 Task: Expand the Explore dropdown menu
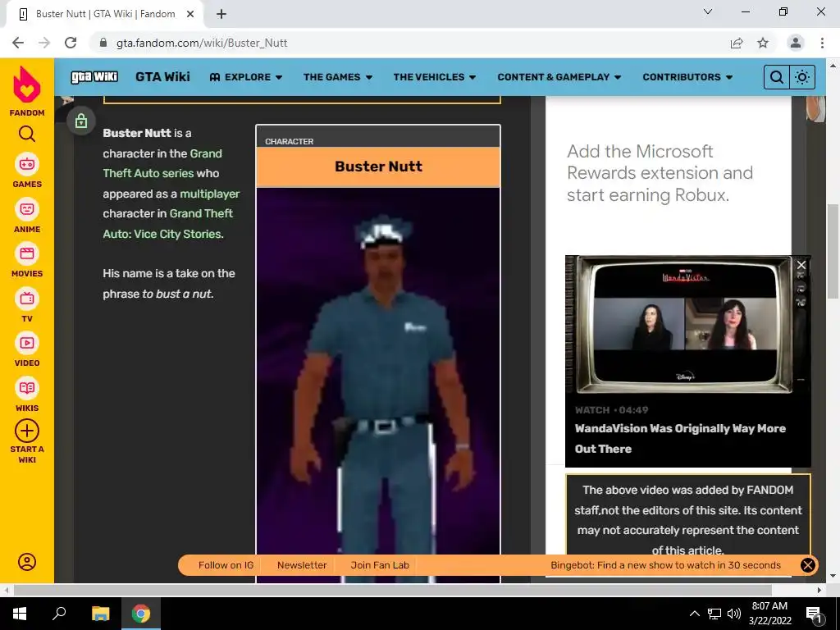pos(246,77)
